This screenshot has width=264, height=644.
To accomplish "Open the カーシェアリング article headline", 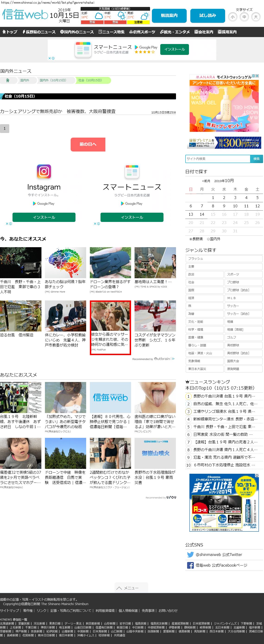I will click(x=58, y=111).
